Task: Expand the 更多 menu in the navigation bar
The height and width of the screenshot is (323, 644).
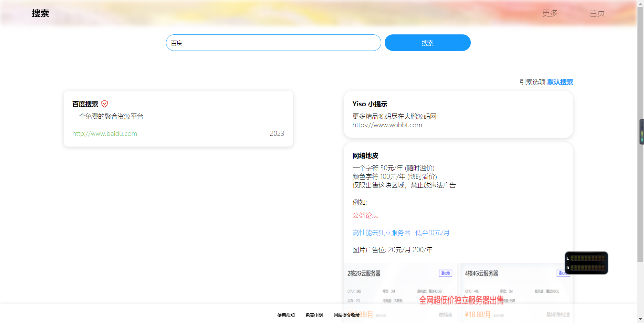Action: point(549,13)
